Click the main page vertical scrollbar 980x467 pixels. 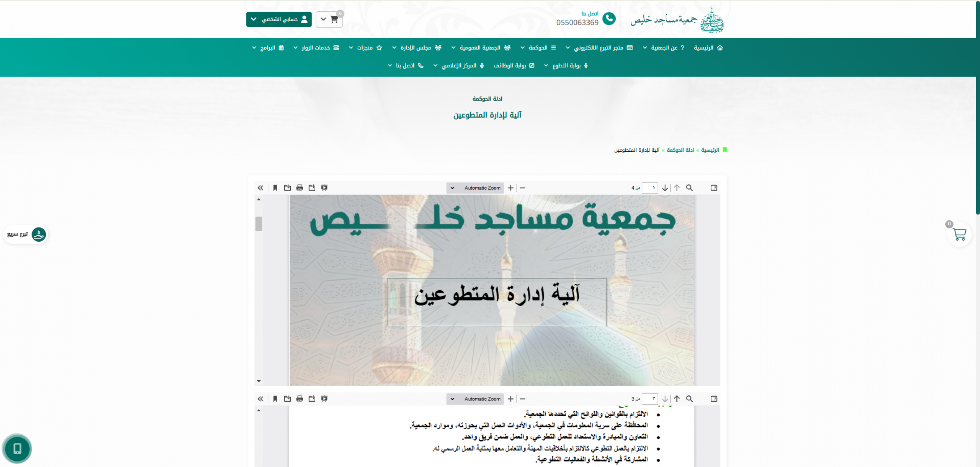978,107
